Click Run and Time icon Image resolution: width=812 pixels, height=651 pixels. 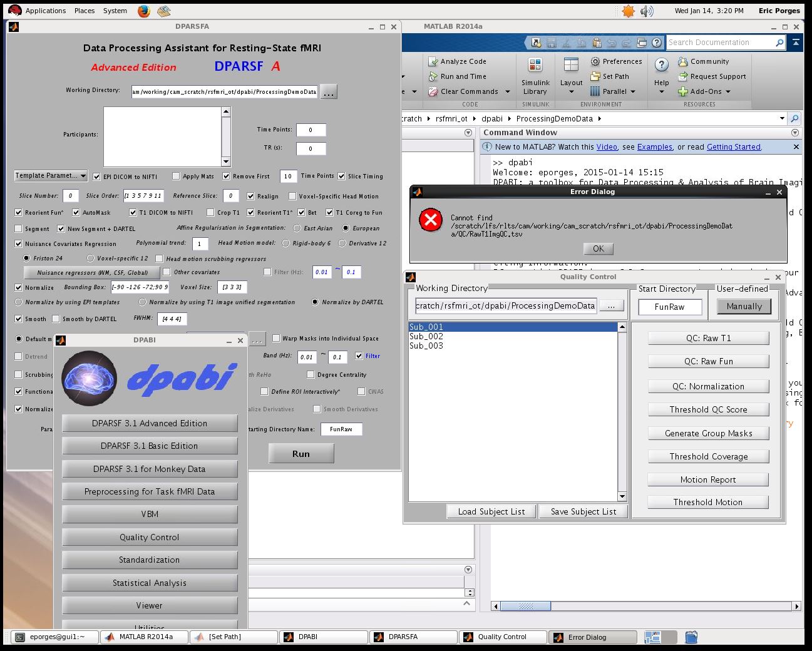(433, 76)
